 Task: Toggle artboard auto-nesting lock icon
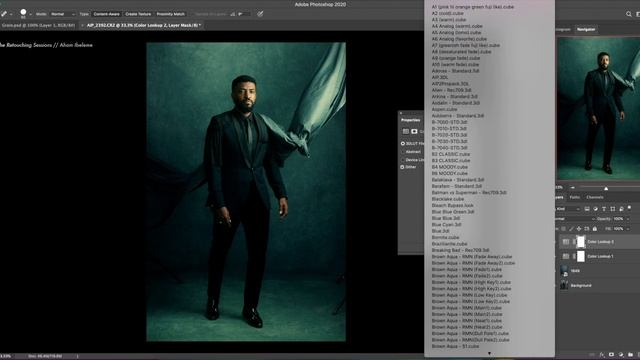(587, 229)
